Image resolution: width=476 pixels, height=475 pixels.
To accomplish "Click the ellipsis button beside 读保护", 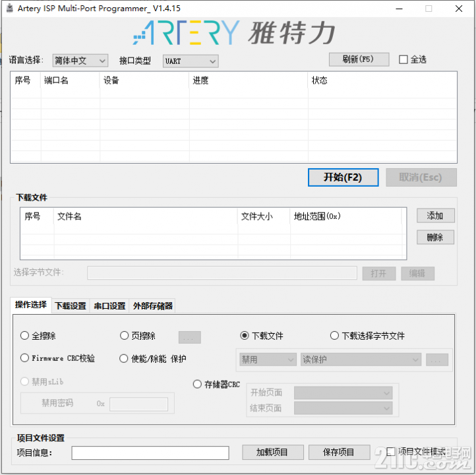I will (x=437, y=360).
